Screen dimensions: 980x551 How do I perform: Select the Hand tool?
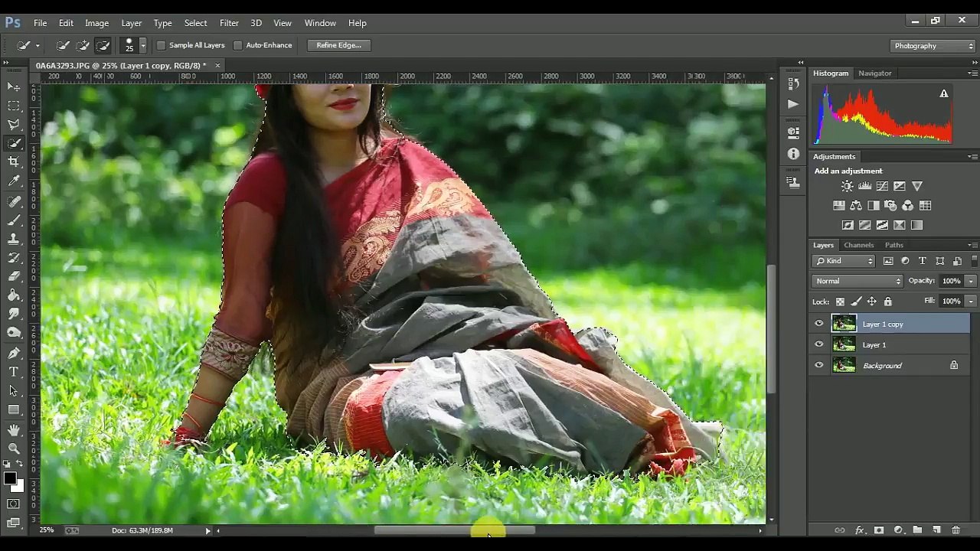tap(14, 431)
